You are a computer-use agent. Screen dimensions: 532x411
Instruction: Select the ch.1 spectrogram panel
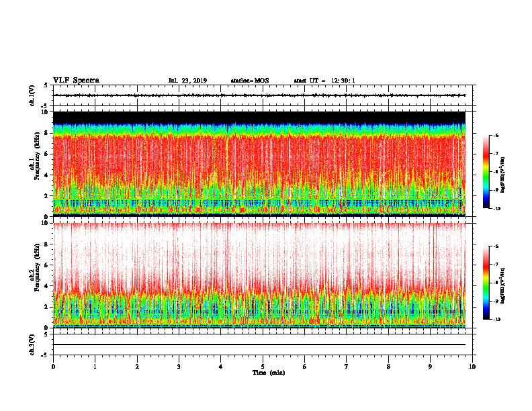tap(259, 164)
